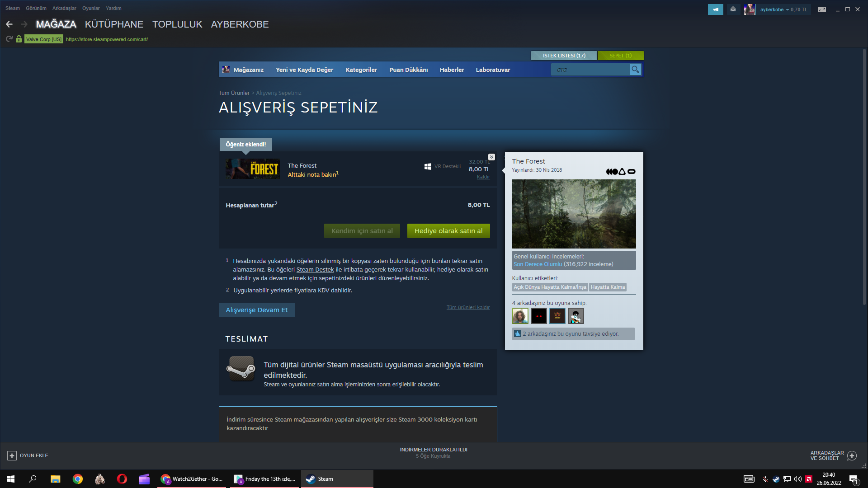868x488 pixels.
Task: Switch to Big Picture mode icon
Action: [821, 9]
